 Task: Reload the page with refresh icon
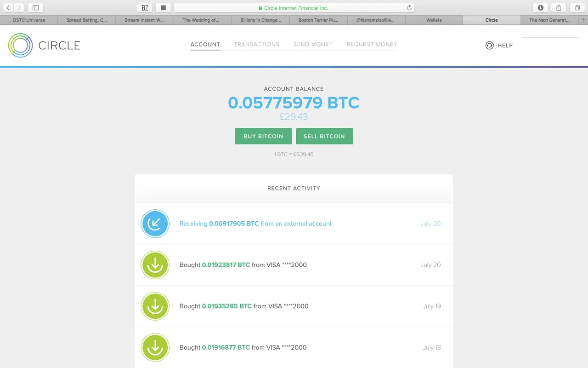[409, 8]
